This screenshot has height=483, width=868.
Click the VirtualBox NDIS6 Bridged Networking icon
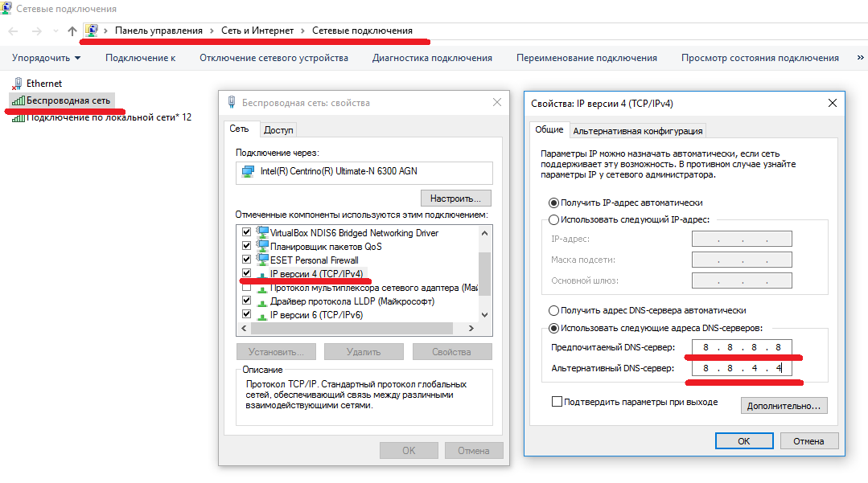(262, 232)
